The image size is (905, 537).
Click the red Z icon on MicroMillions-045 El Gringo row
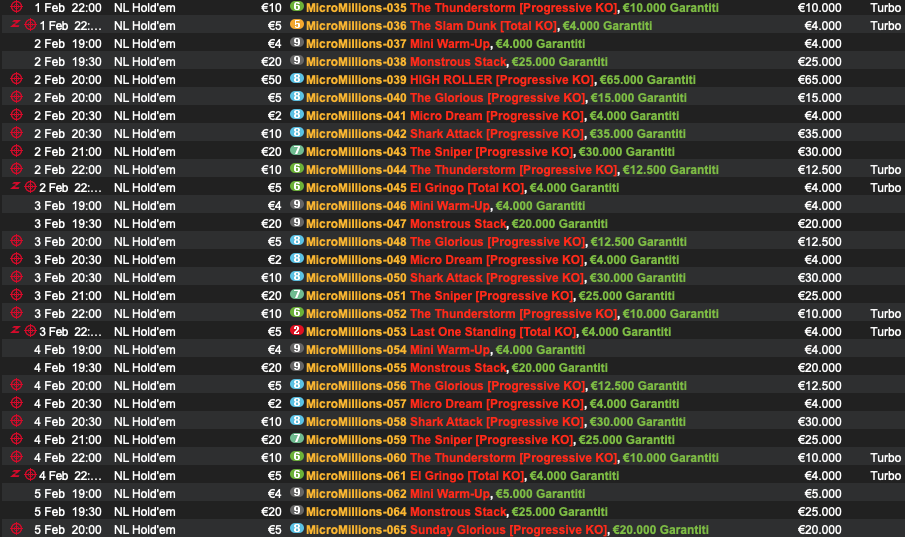click(x=16, y=186)
